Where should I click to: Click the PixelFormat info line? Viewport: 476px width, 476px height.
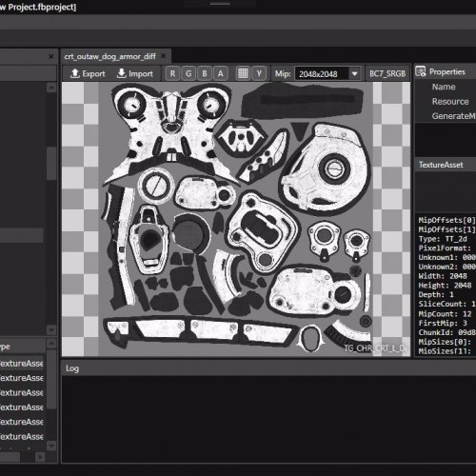pyautogui.click(x=445, y=248)
